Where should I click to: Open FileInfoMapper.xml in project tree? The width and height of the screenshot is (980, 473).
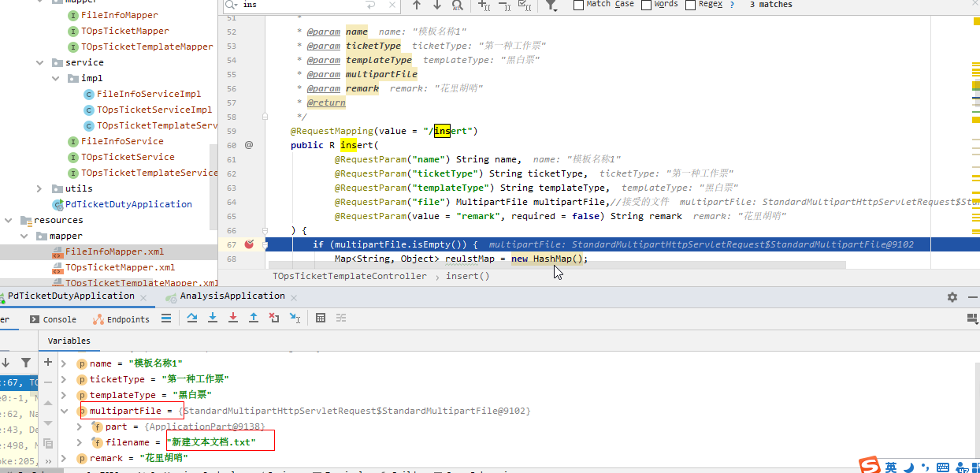coord(114,251)
